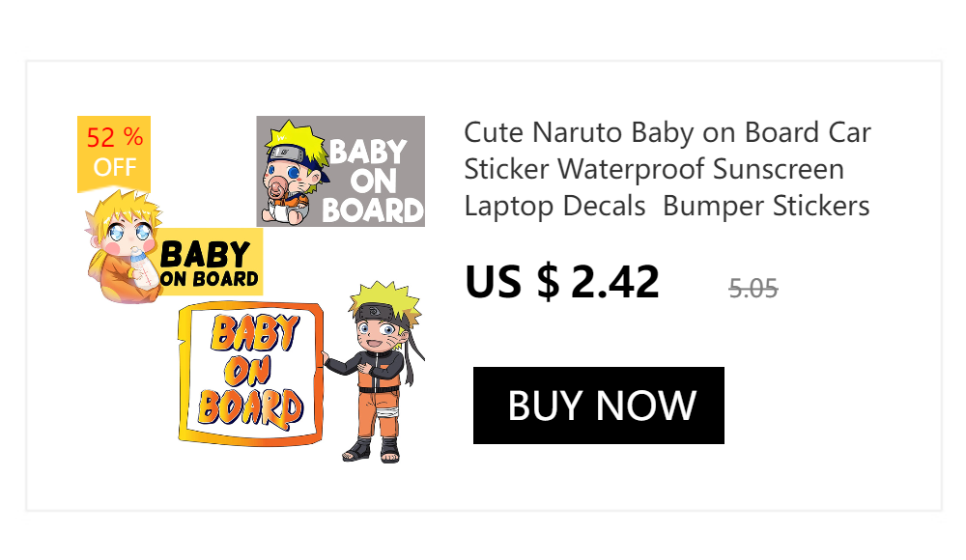Click the Sticker Waterproof Sunscreen title line
The image size is (966, 560).
654,169
